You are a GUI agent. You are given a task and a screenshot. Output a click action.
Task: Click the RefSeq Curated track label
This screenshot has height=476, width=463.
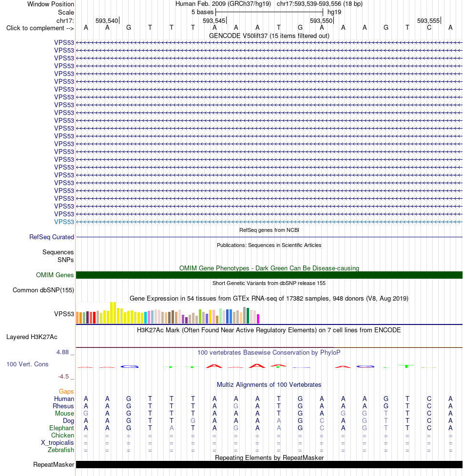pyautogui.click(x=52, y=237)
